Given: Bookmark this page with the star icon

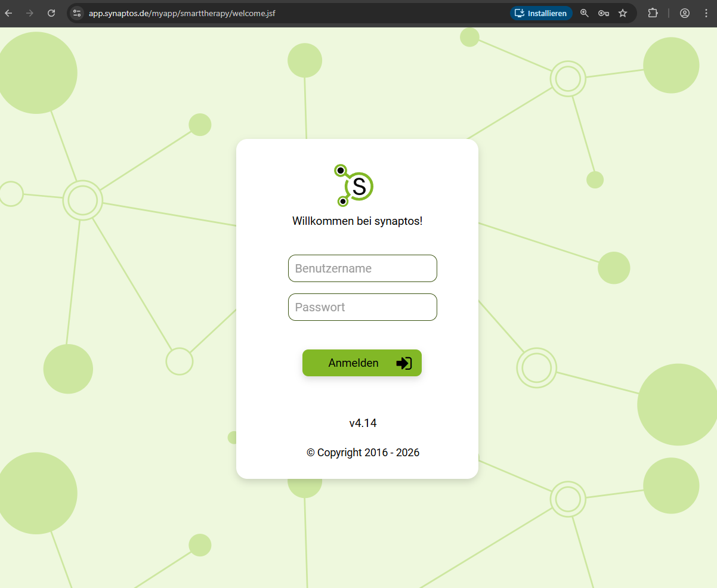Looking at the screenshot, I should click(x=623, y=13).
